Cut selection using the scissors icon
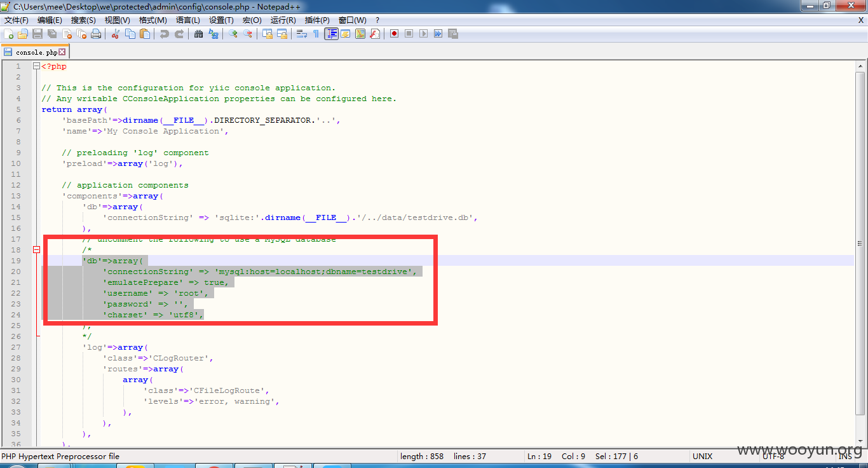The width and height of the screenshot is (868, 468). (x=116, y=34)
